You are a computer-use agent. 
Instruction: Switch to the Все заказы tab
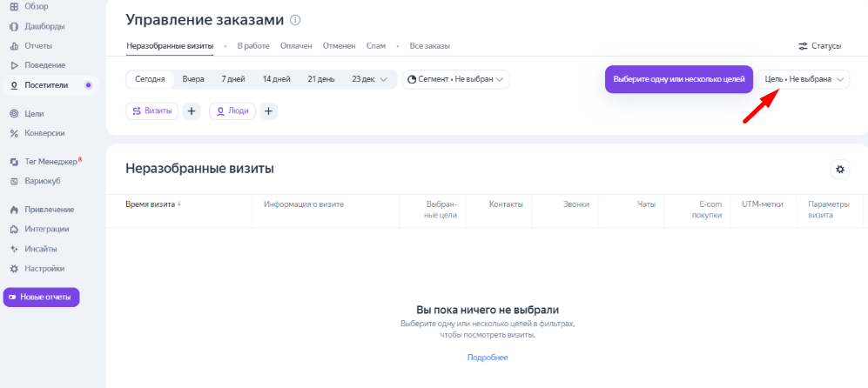(429, 46)
